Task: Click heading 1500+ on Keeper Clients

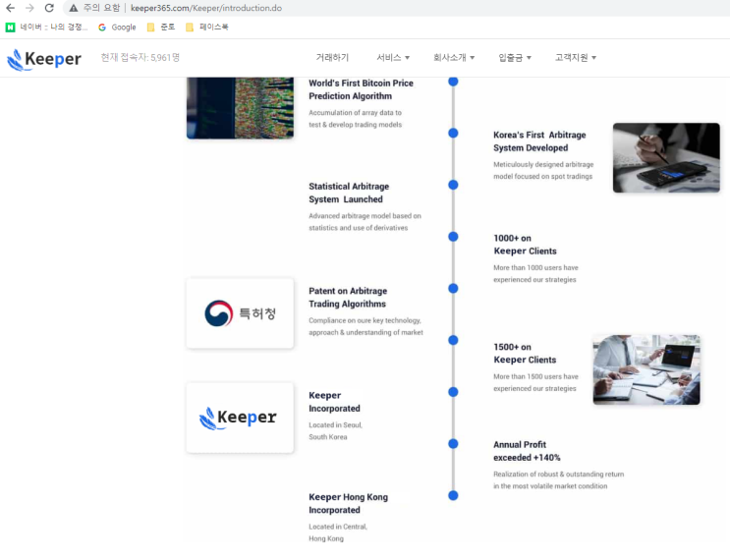Action: tap(526, 354)
